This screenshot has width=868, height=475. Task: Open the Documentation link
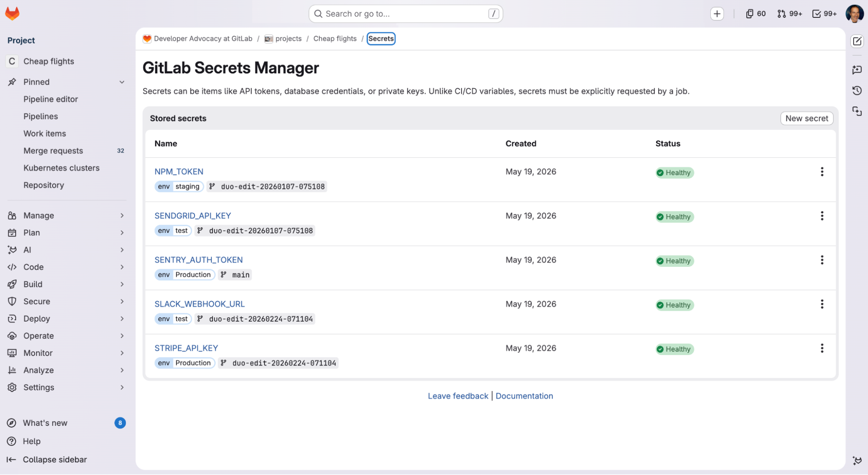click(524, 396)
